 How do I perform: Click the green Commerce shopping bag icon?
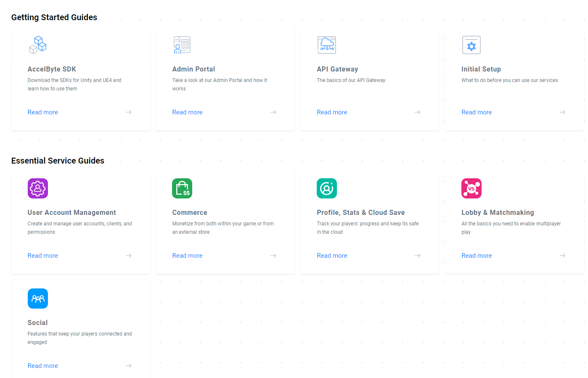[182, 188]
